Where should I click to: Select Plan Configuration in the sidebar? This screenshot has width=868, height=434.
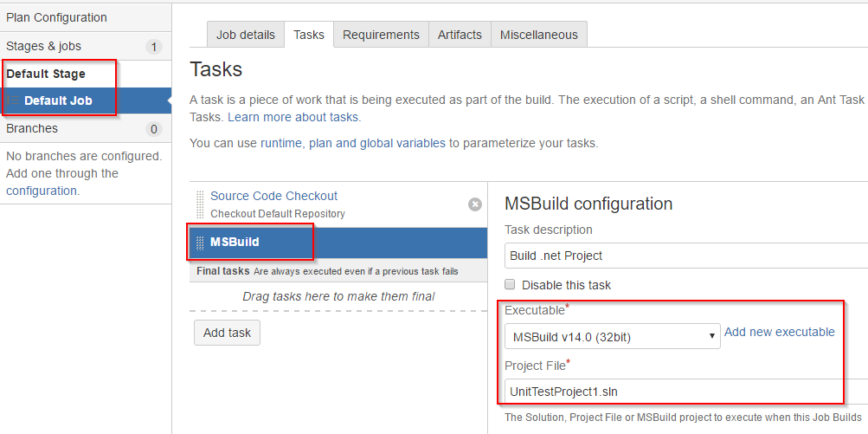(x=86, y=17)
